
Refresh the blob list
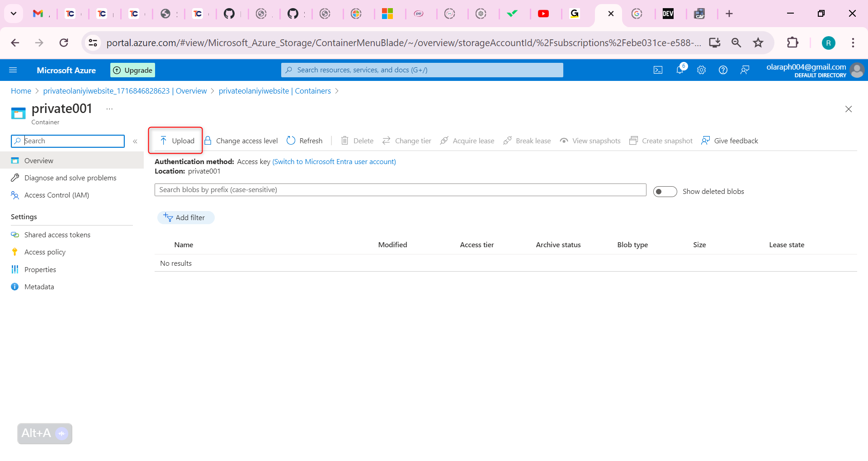pos(291,141)
